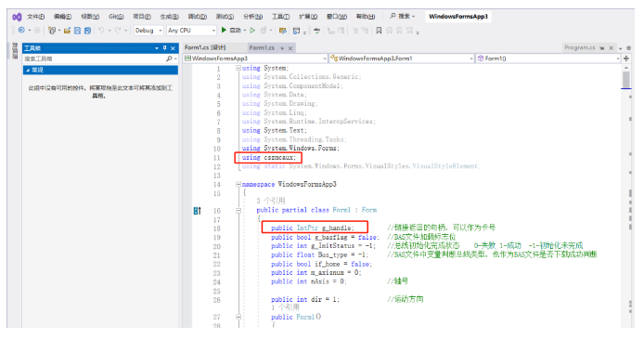The height and width of the screenshot is (339, 644).
Task: Open the 分析(N) menu
Action: pyautogui.click(x=253, y=17)
